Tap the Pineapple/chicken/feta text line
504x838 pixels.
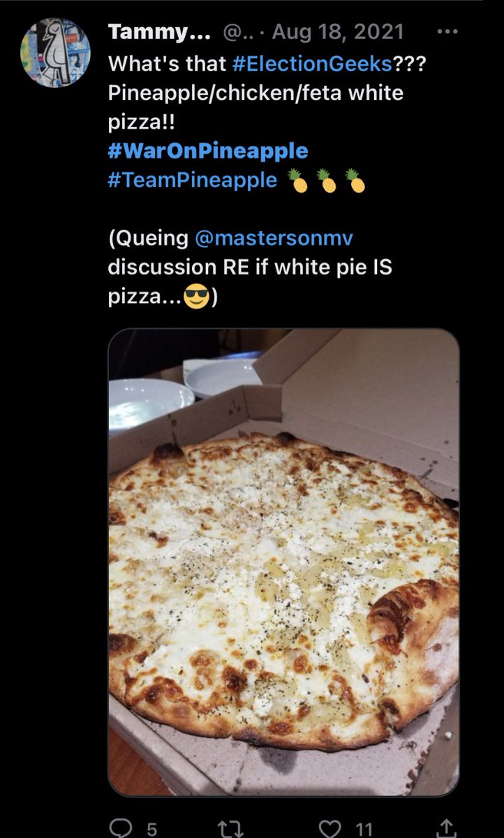point(255,93)
